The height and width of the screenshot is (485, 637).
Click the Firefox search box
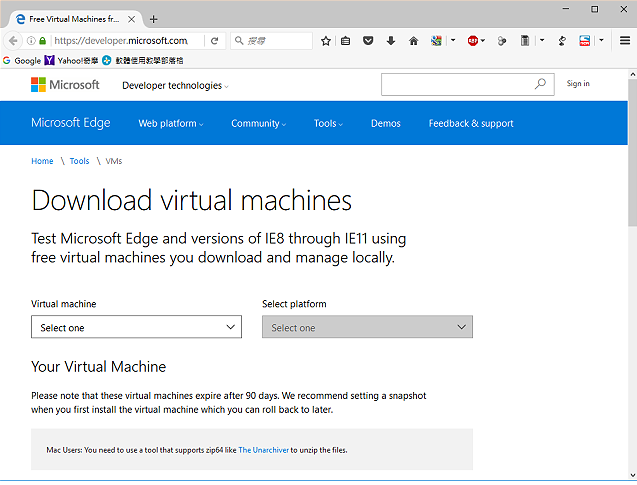point(271,41)
